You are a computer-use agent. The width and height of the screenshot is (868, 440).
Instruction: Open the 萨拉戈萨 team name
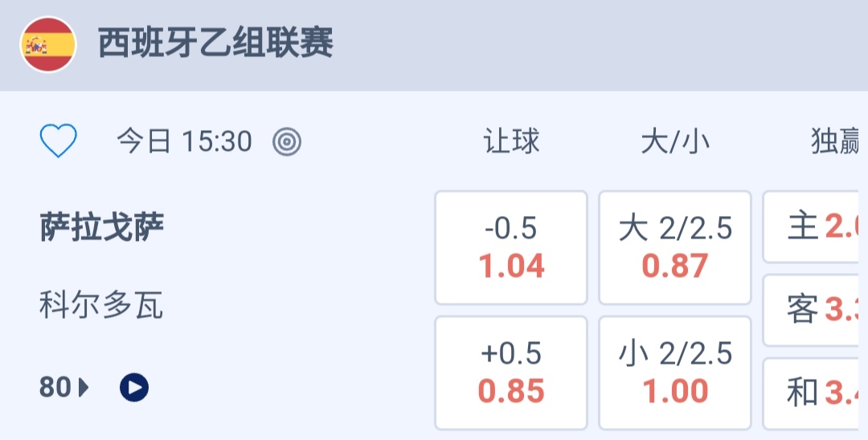pyautogui.click(x=101, y=228)
